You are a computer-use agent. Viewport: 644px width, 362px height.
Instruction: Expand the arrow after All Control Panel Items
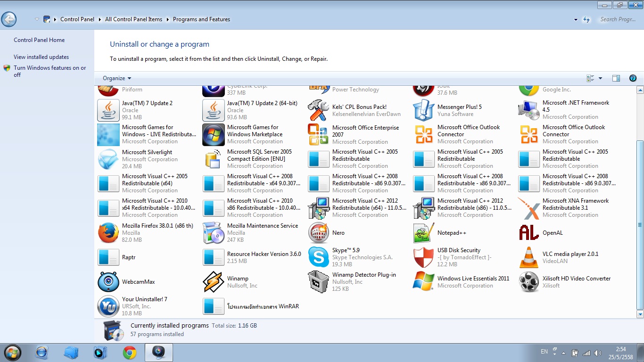click(x=167, y=19)
